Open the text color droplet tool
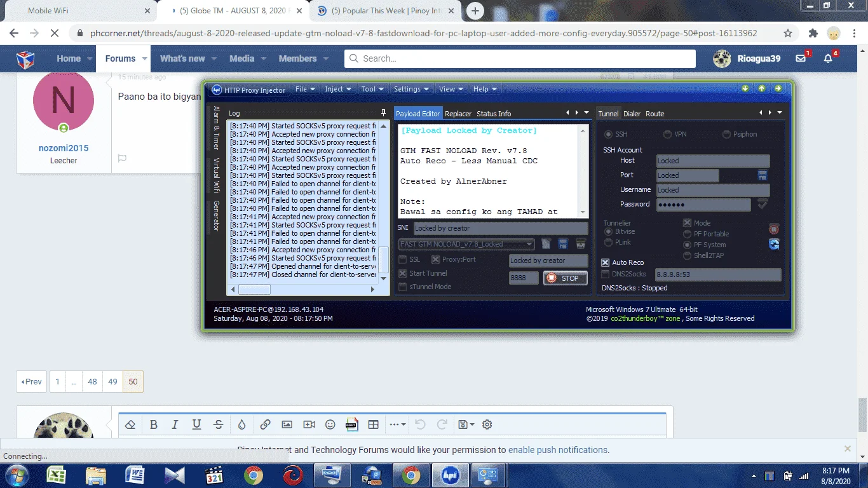The image size is (868, 488). (x=241, y=424)
